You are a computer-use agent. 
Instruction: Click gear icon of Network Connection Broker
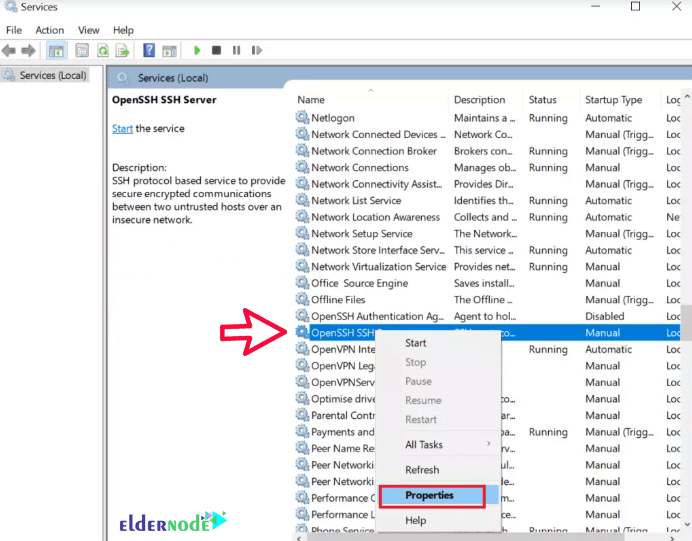tap(302, 150)
